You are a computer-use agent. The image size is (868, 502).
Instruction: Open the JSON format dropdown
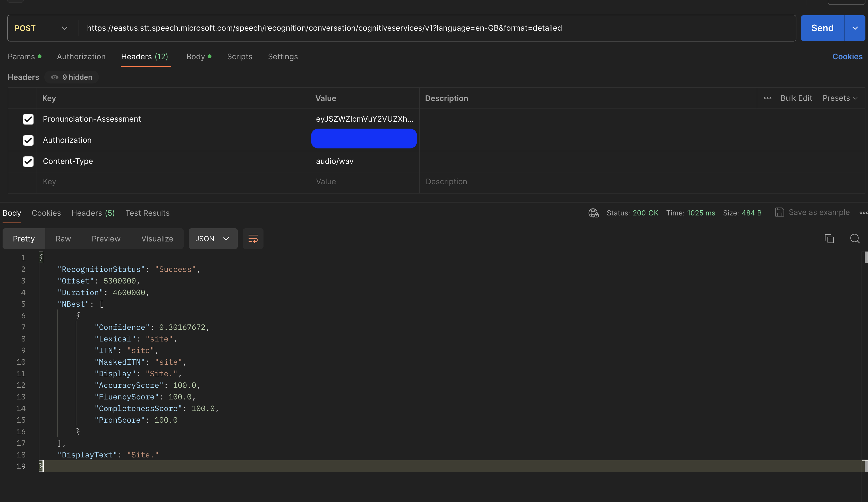click(213, 239)
